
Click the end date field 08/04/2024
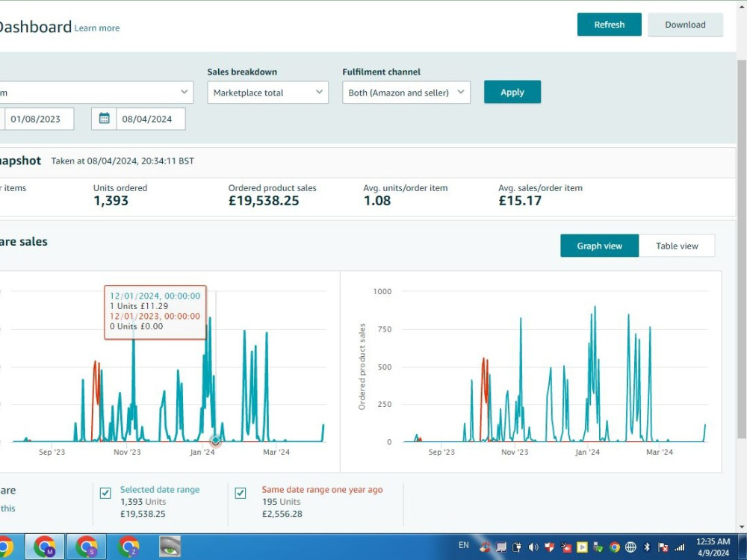151,119
